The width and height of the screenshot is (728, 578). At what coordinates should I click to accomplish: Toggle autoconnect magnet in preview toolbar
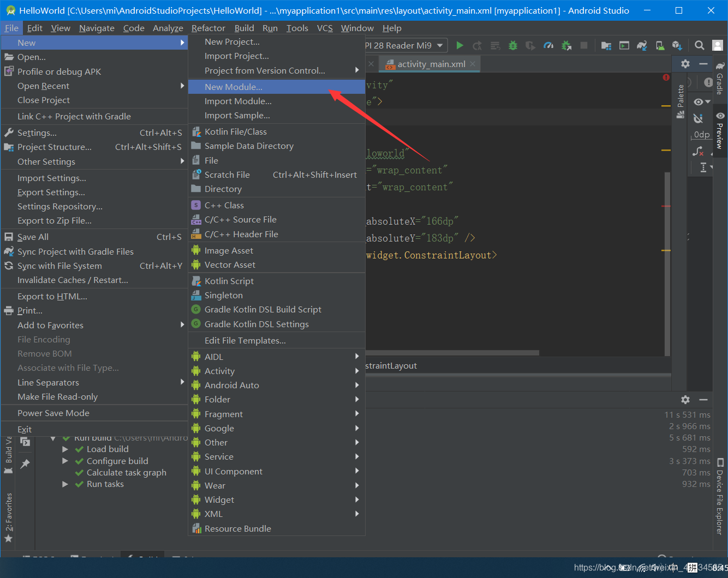click(x=697, y=118)
